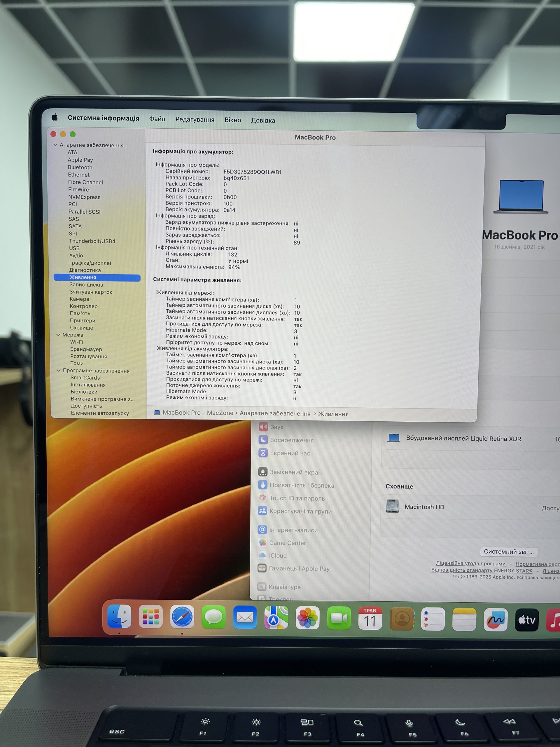Open the Вікно menu
The height and width of the screenshot is (747, 560).
(233, 120)
